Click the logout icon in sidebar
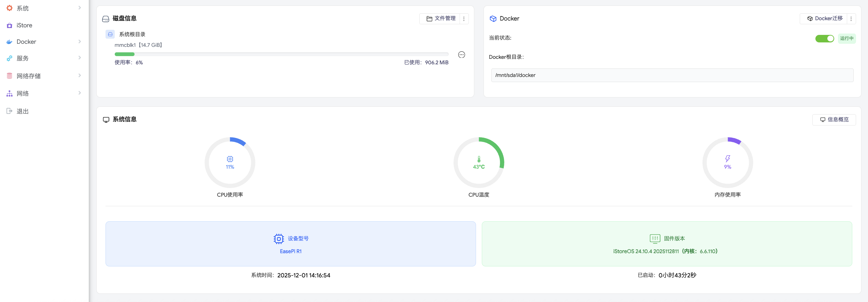868x302 pixels. point(10,111)
